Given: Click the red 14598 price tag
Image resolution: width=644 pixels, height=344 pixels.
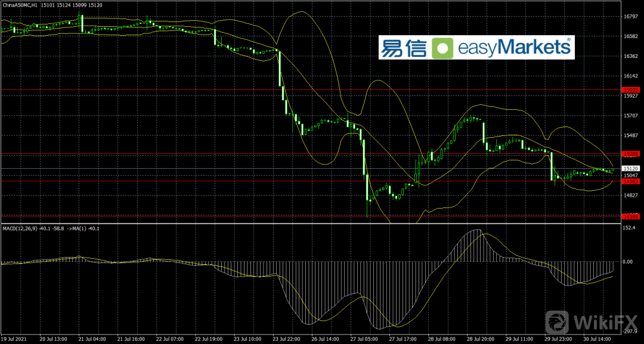Looking at the screenshot, I should click(630, 216).
